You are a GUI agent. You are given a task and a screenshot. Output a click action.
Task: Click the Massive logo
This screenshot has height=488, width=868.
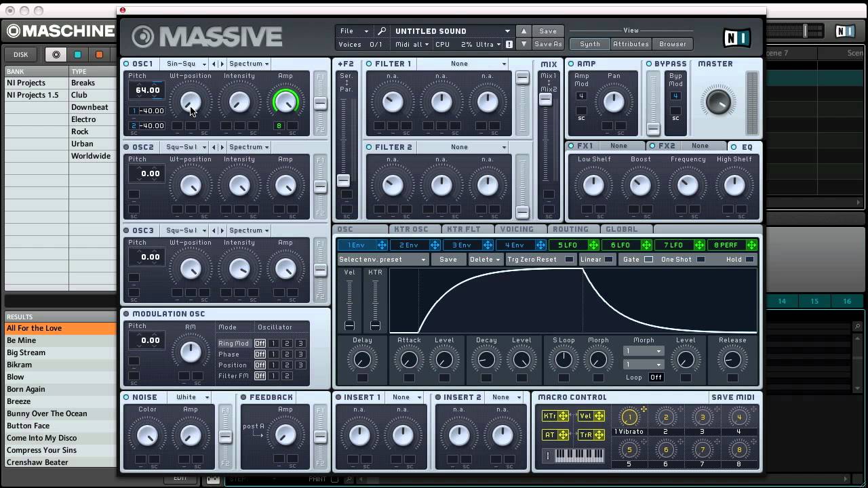(207, 37)
